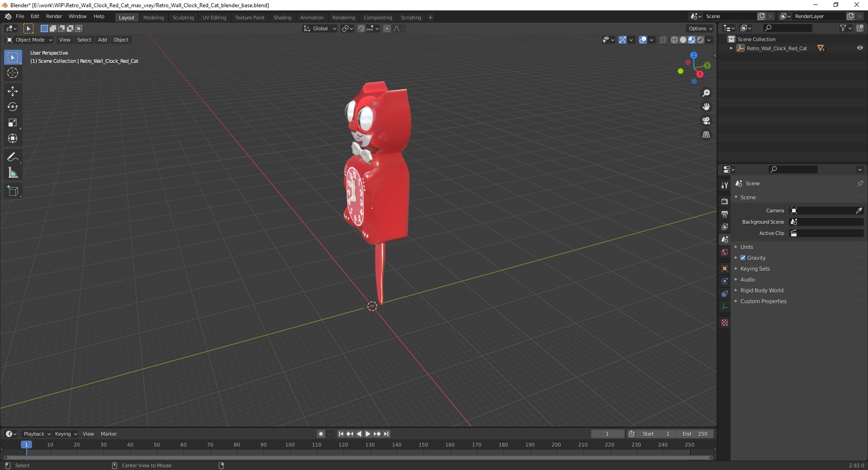Switch to wireframe shading

(675, 40)
